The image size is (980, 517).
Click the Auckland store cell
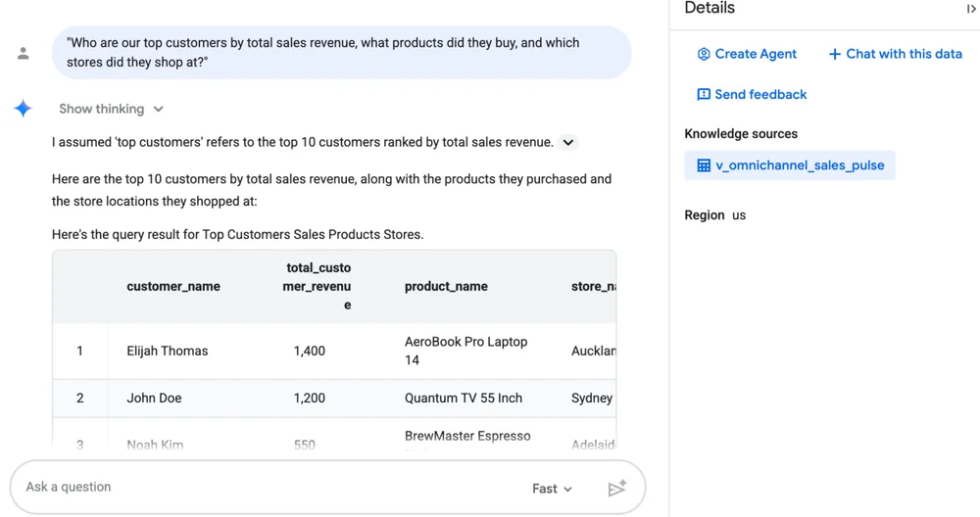click(593, 351)
